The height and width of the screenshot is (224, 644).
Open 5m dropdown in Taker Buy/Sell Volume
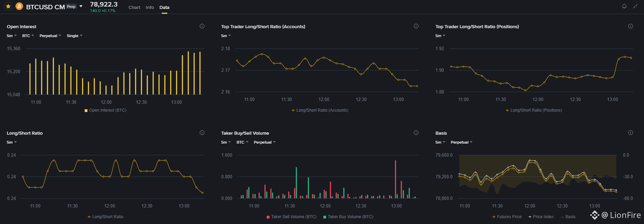click(x=226, y=142)
